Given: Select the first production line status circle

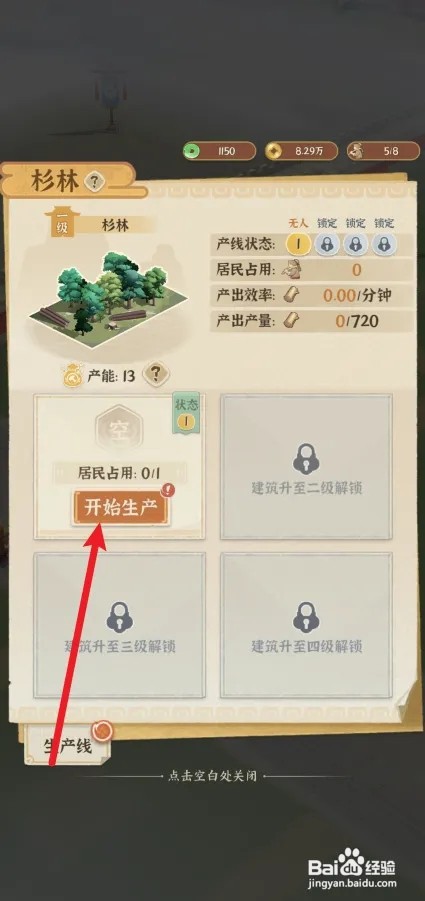Looking at the screenshot, I should coord(298,244).
